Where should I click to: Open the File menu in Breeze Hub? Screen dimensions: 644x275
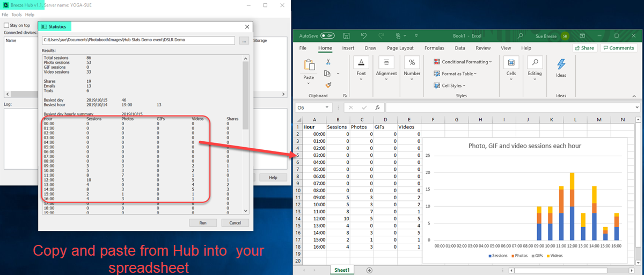[x=5, y=15]
